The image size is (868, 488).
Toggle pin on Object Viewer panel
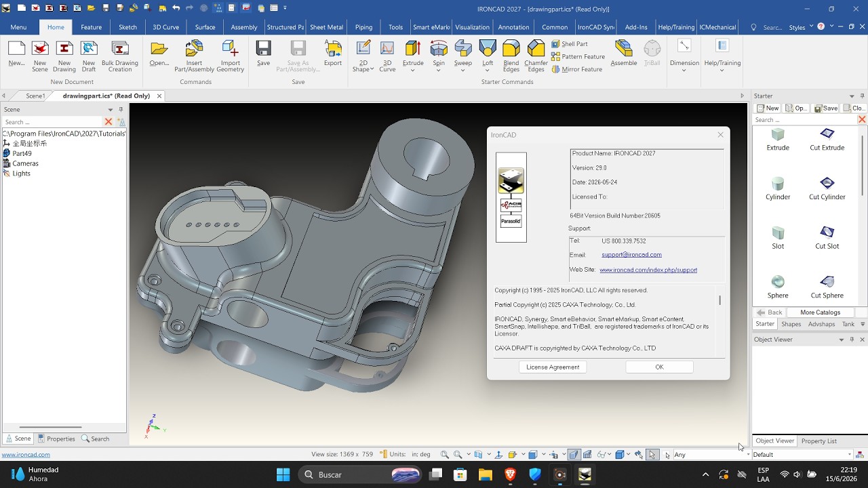852,340
